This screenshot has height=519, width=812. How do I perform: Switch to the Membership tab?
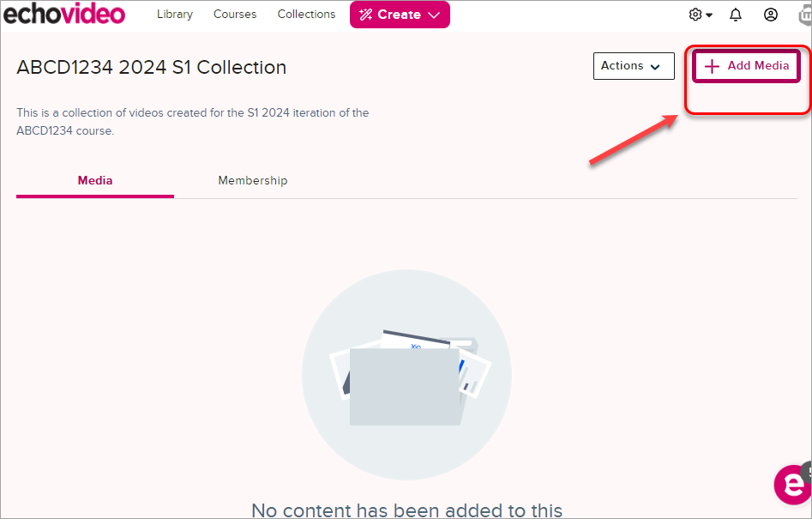click(x=253, y=181)
